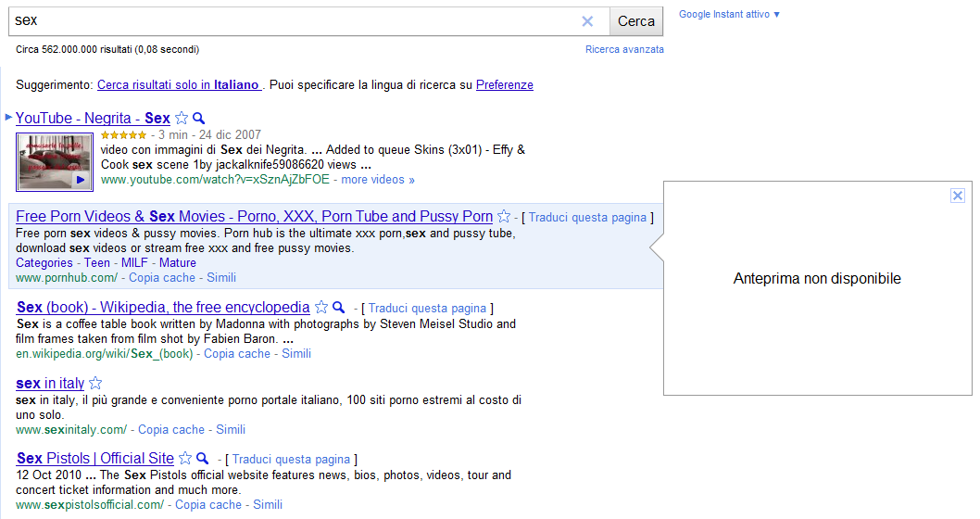Open Copia cache for the en.wikipedia.org result
This screenshot has width=980, height=519.
tap(237, 354)
